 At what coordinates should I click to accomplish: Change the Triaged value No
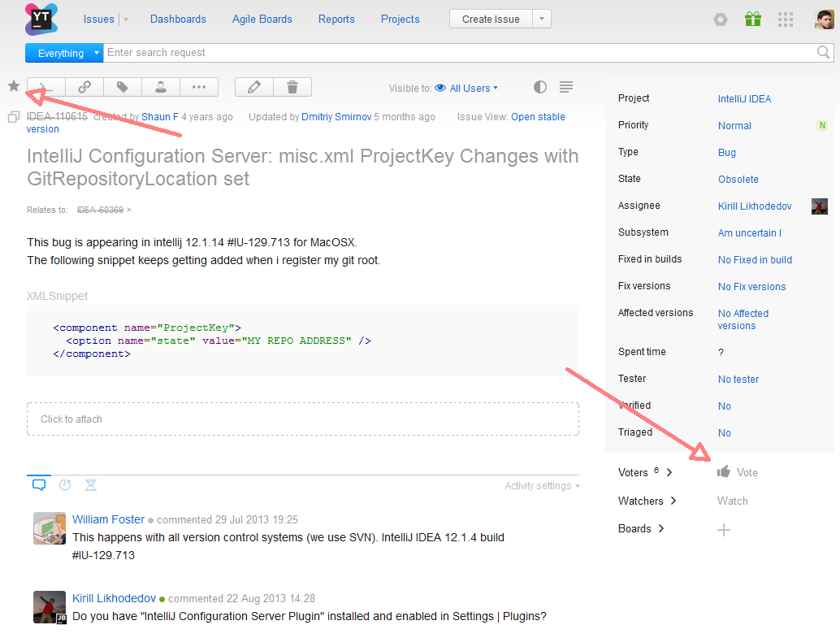pyautogui.click(x=725, y=433)
